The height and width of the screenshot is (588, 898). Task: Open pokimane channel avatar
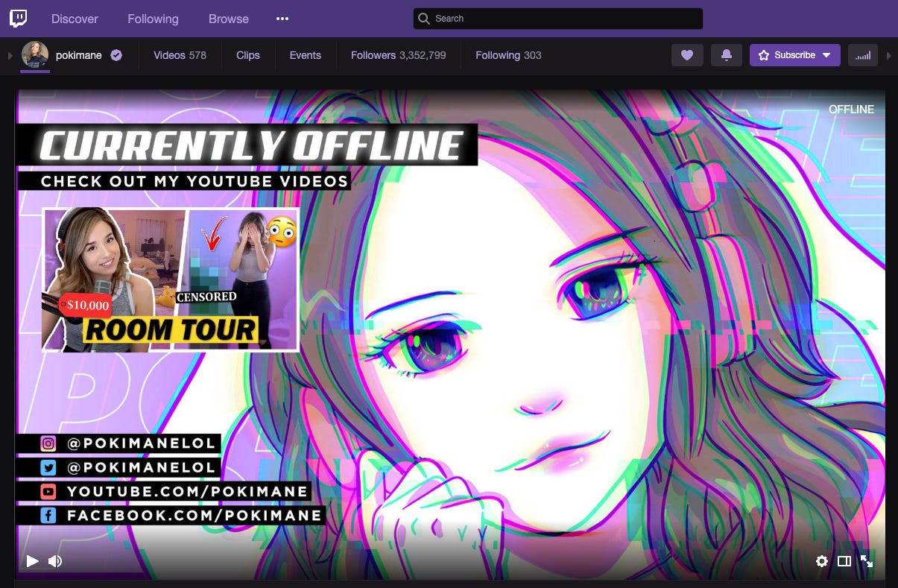click(x=35, y=55)
